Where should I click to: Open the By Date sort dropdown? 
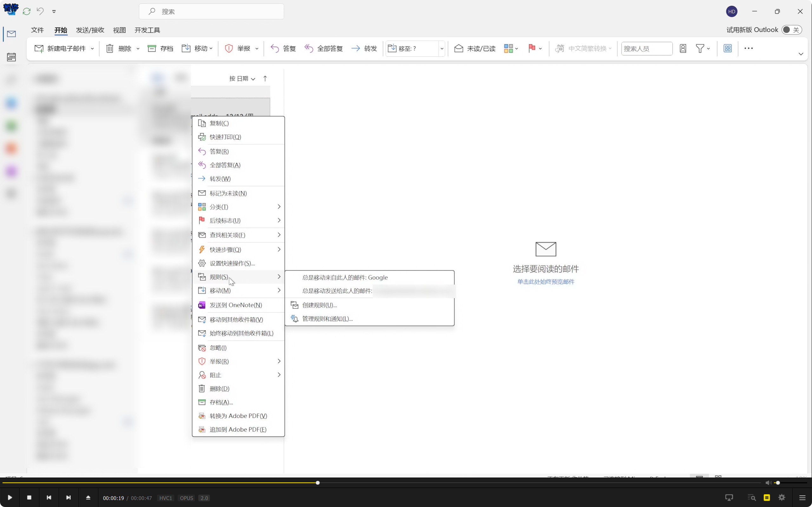(x=242, y=79)
